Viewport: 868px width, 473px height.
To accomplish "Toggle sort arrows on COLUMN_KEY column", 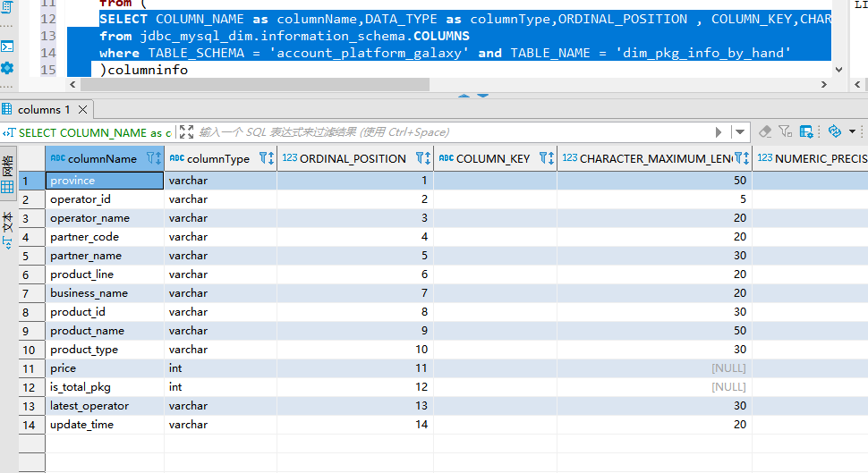I will click(x=551, y=158).
